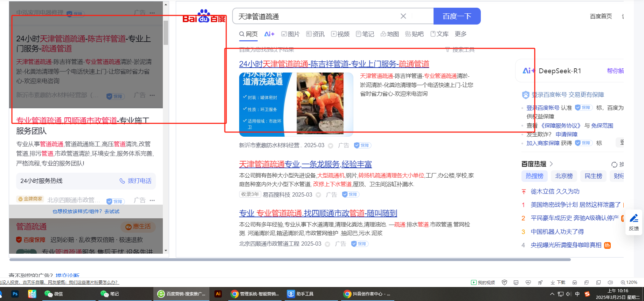Open result 专业管道疏通,找四顺通市政管道-随叫随到

point(318,213)
